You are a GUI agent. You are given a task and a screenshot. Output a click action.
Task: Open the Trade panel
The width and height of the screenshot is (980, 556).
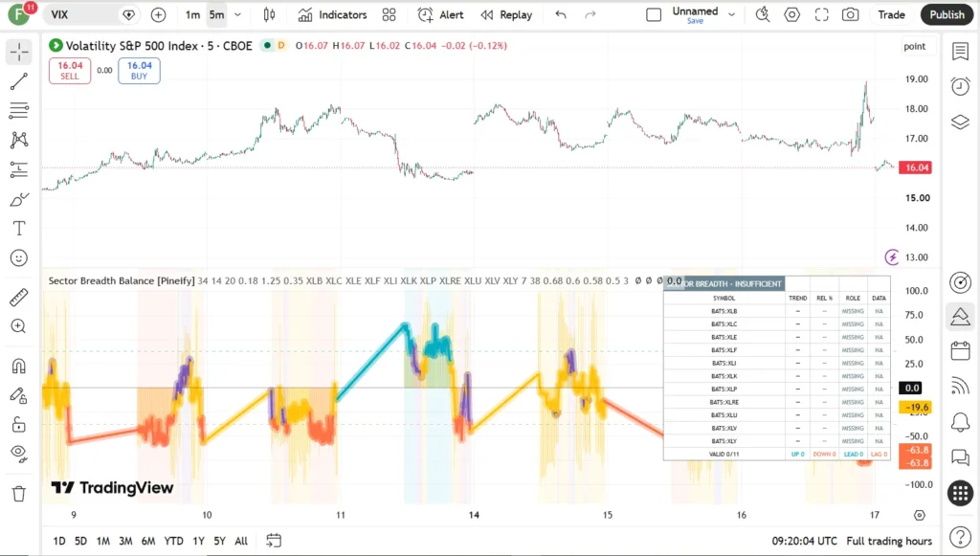891,15
